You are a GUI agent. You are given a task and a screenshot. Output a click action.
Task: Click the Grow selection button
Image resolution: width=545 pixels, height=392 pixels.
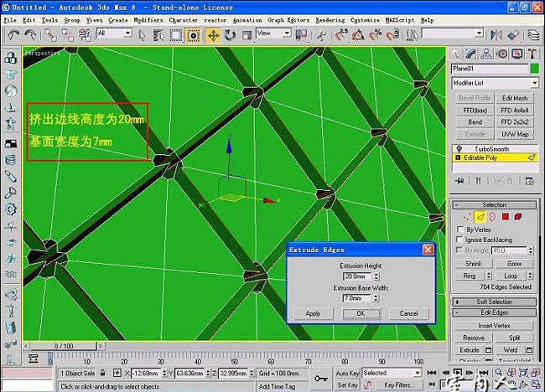[x=514, y=264]
